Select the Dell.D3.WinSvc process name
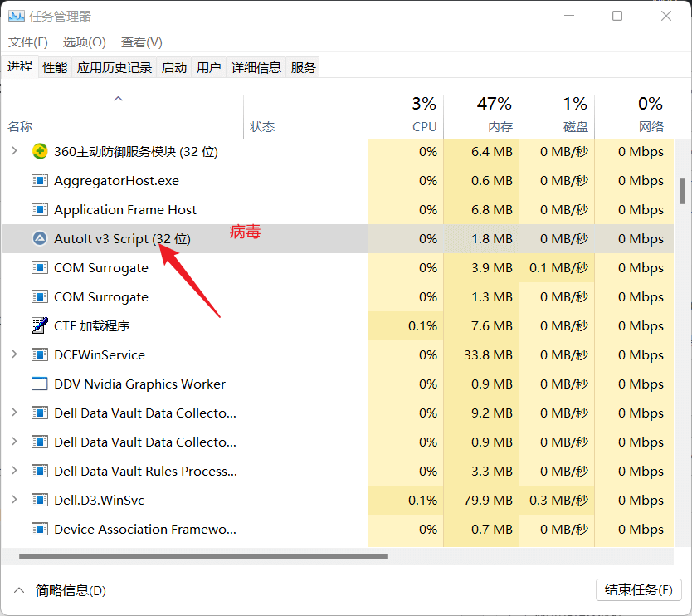 click(x=99, y=501)
